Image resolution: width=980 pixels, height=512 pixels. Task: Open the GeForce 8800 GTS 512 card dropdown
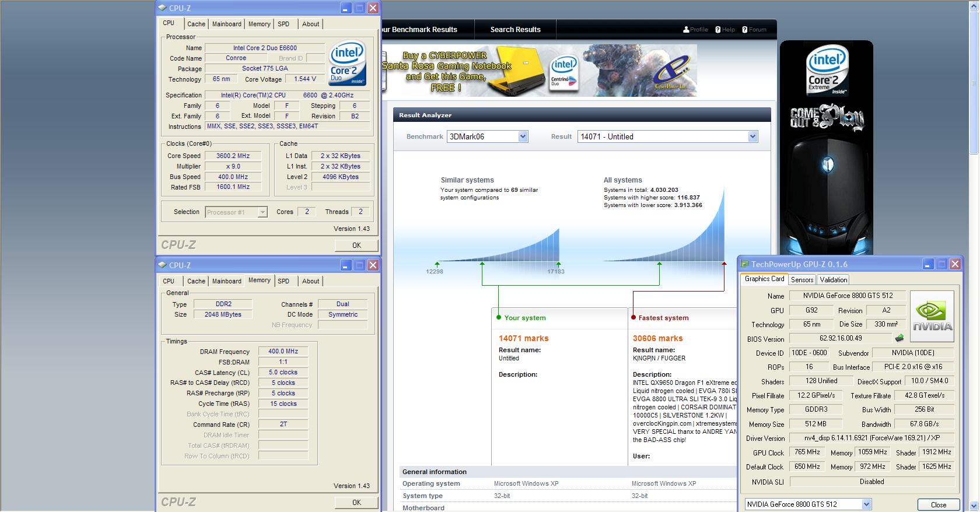(x=866, y=504)
